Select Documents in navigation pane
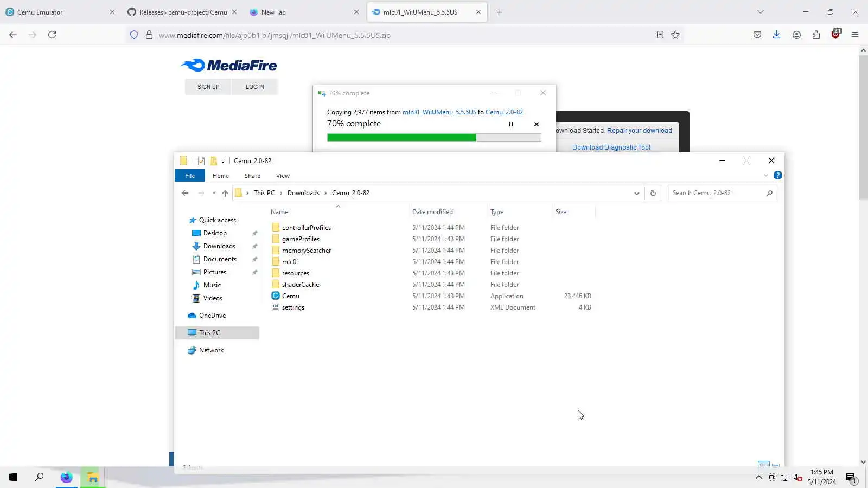This screenshot has height=488, width=868. tap(220, 259)
